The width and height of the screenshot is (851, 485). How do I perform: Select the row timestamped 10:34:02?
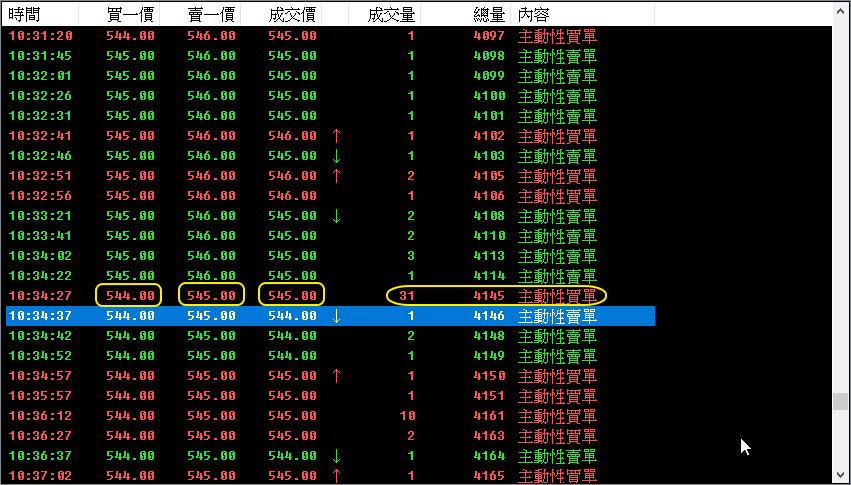click(330, 256)
